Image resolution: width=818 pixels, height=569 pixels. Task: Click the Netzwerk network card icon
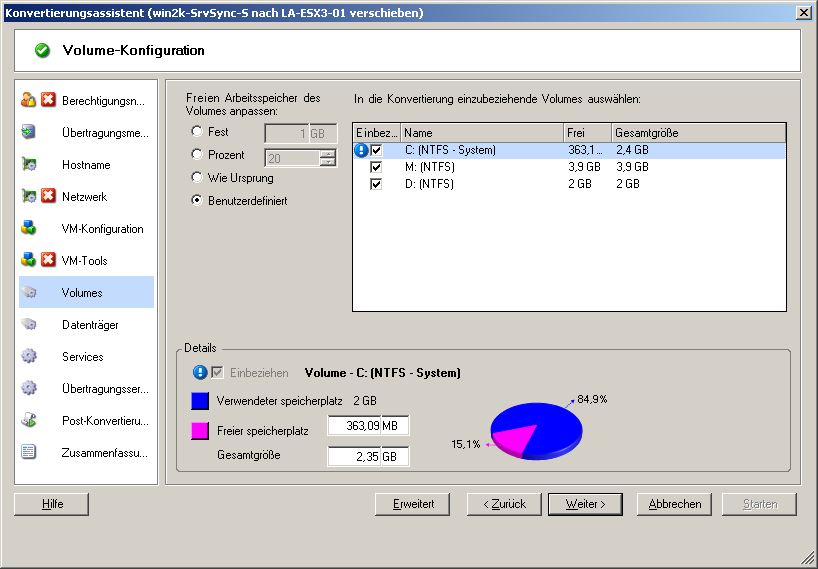point(28,196)
